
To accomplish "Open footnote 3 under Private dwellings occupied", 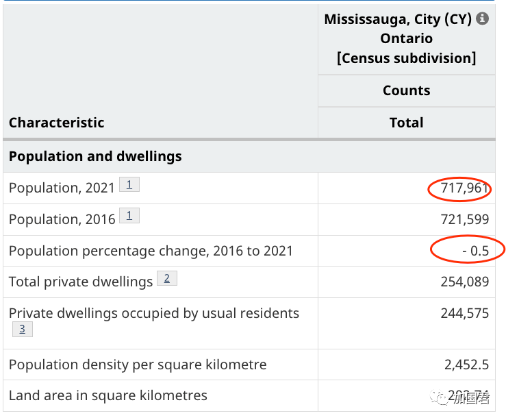I will tap(23, 329).
